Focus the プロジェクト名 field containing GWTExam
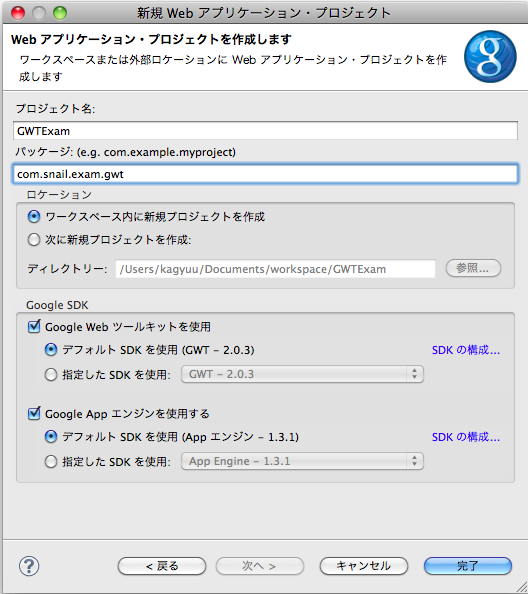528x594 pixels. click(265, 131)
